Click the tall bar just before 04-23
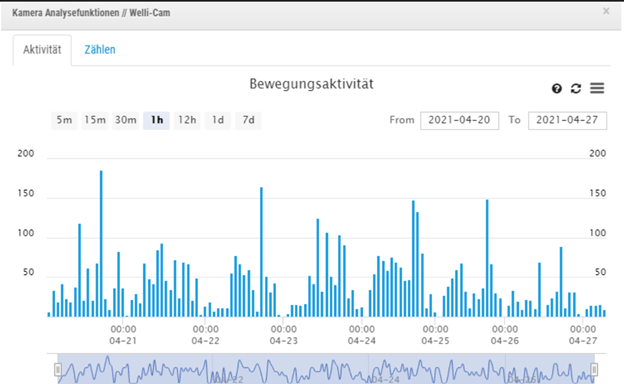Viewport: 624px width, 384px height. (x=261, y=252)
